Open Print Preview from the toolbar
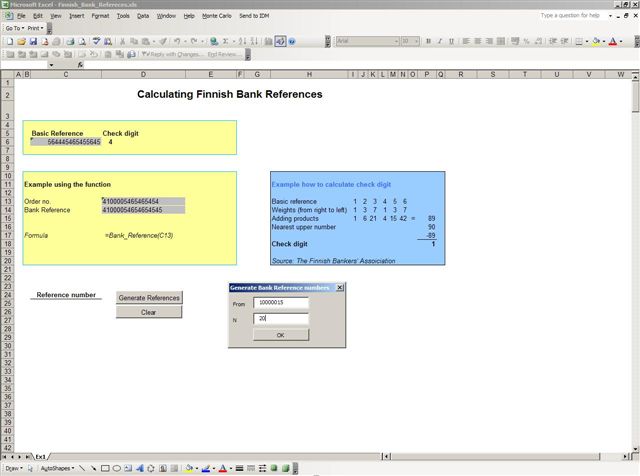The image size is (640, 476). 82,41
